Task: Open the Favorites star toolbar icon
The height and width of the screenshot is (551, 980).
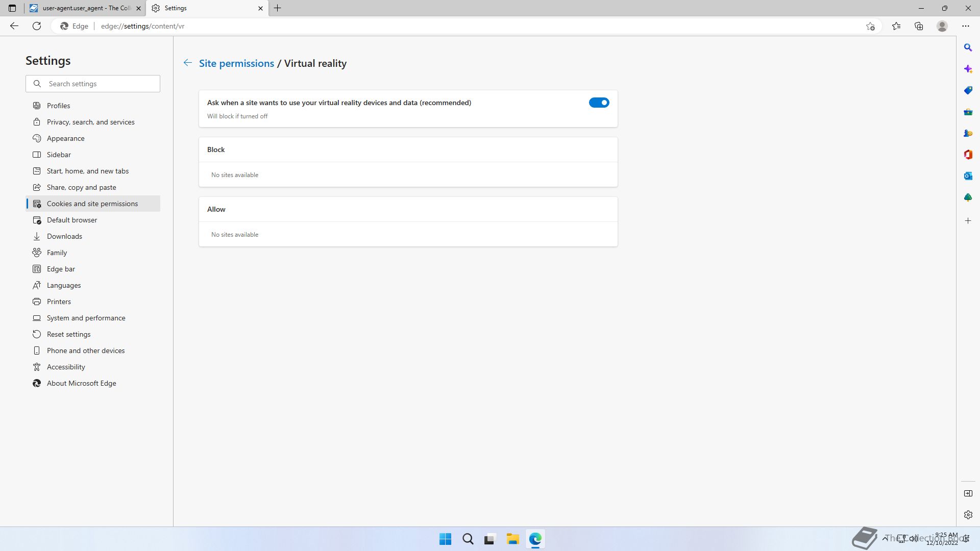Action: (896, 26)
